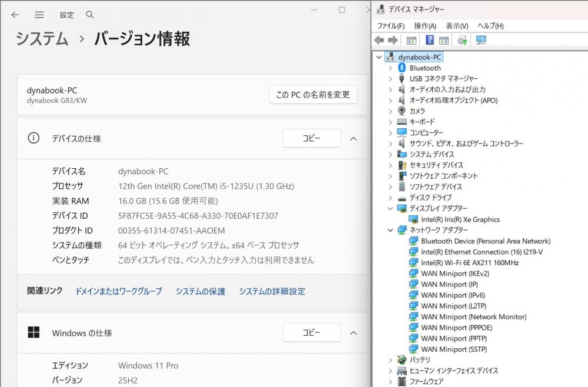This screenshot has height=387, width=588.
Task: Click コピー button in デバイスの仕様
Action: click(312, 138)
